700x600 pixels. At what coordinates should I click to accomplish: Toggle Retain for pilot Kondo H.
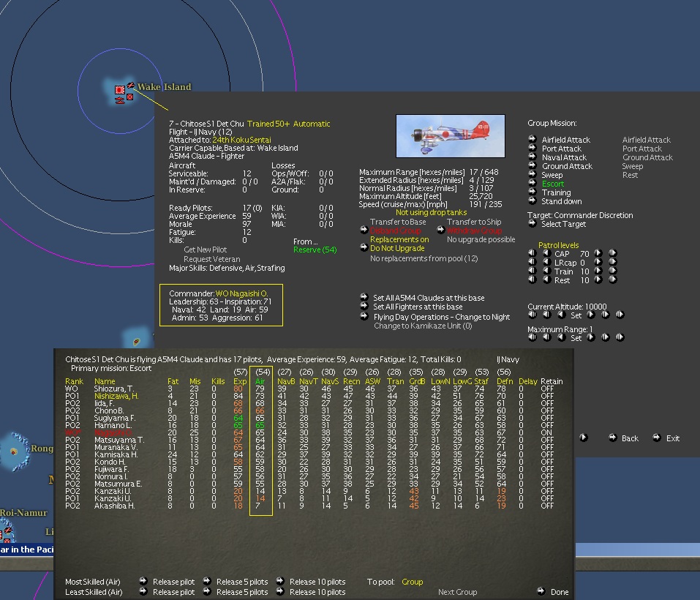point(547,462)
